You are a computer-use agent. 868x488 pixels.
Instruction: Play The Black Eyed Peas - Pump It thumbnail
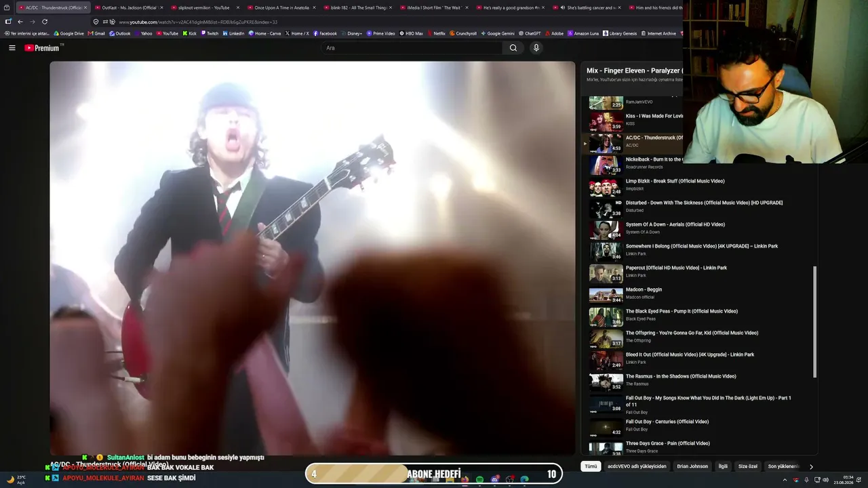point(606,317)
